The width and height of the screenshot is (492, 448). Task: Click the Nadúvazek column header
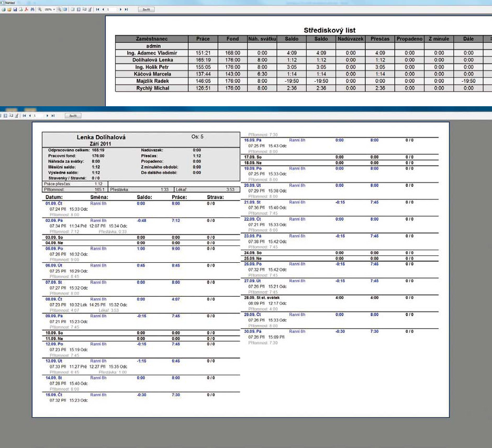click(x=351, y=39)
